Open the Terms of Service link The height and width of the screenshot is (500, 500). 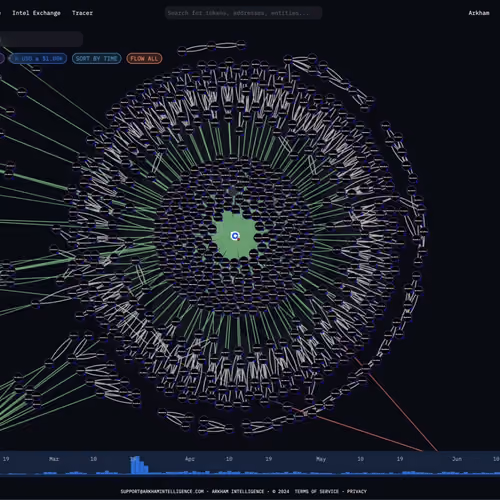click(316, 491)
